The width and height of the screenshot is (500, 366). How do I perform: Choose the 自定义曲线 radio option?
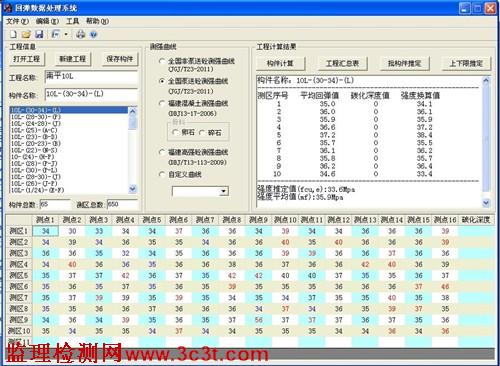pos(162,174)
